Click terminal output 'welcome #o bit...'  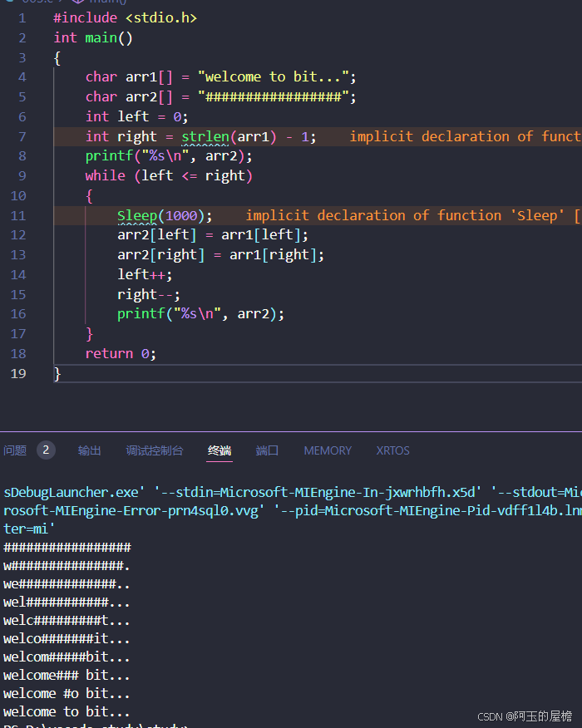click(67, 694)
